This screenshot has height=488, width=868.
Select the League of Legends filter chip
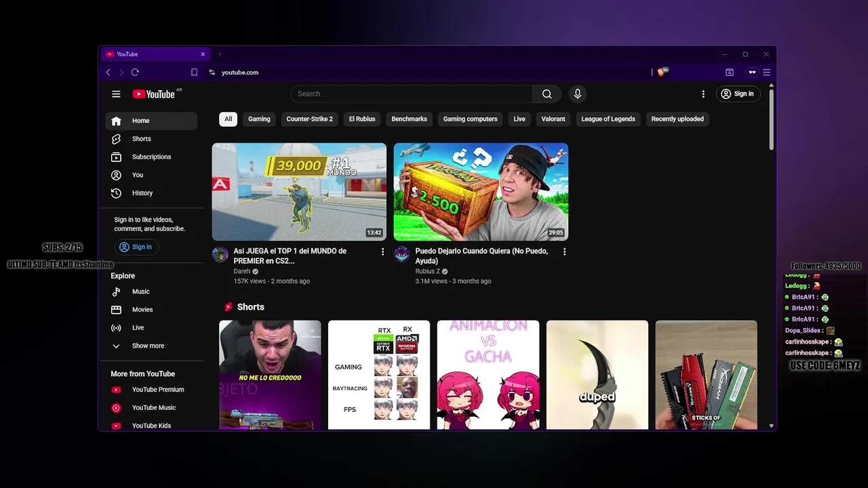click(608, 119)
